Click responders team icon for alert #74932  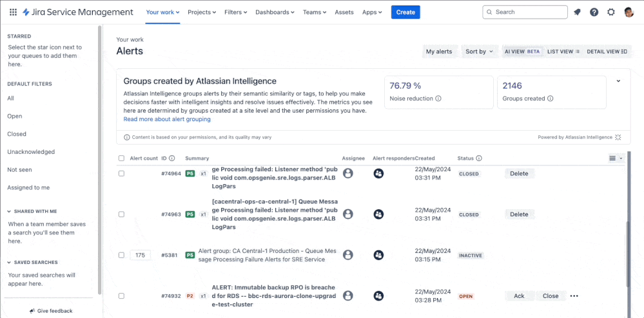click(x=378, y=296)
